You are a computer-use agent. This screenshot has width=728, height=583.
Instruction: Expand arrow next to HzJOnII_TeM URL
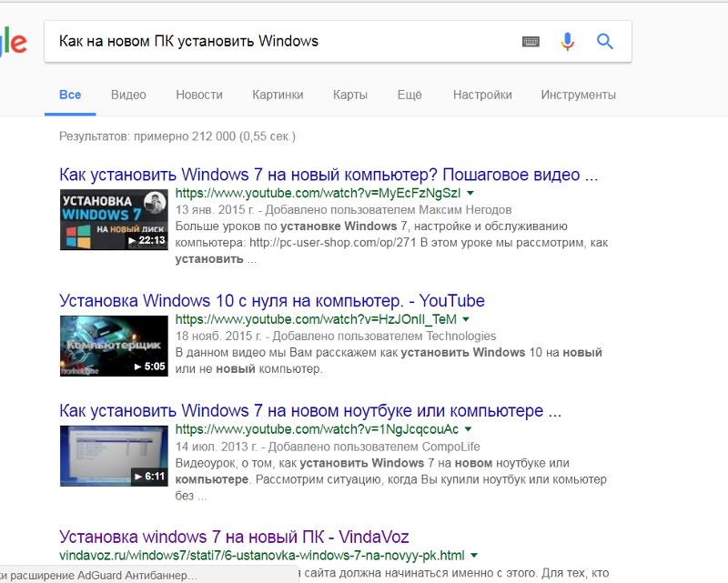(x=466, y=319)
